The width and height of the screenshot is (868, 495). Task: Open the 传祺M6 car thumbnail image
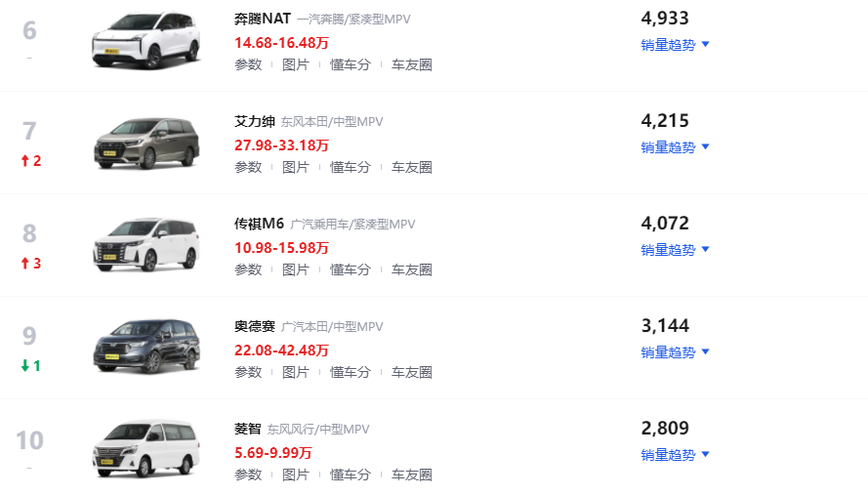pyautogui.click(x=146, y=245)
